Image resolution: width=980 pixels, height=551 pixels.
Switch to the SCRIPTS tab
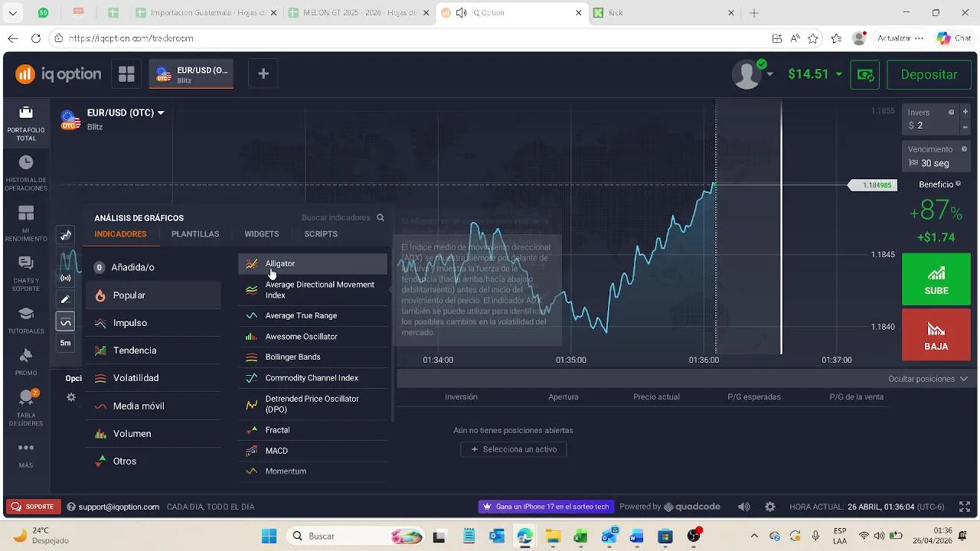(x=321, y=234)
